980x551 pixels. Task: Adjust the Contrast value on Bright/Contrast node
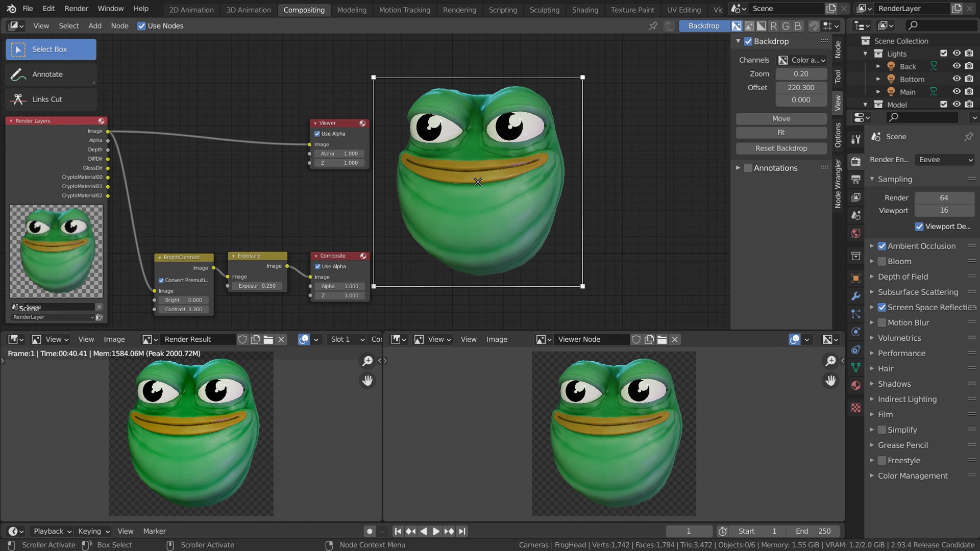point(184,310)
